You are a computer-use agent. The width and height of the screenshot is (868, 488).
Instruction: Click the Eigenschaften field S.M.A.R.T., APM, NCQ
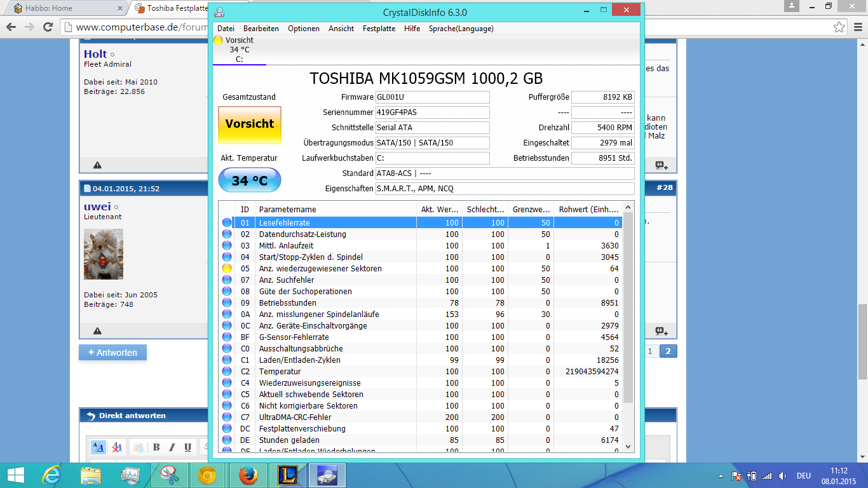[x=505, y=189]
